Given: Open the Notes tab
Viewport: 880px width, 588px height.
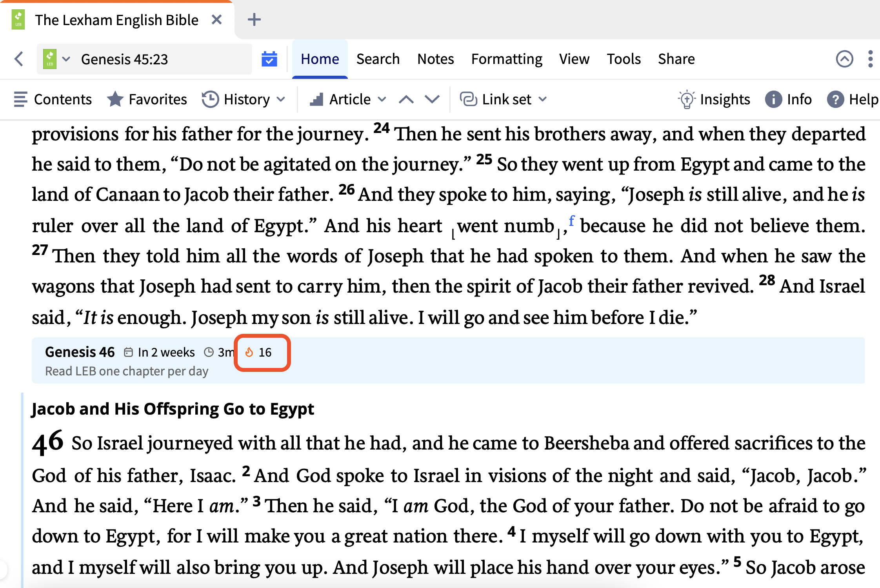Looking at the screenshot, I should (x=435, y=59).
